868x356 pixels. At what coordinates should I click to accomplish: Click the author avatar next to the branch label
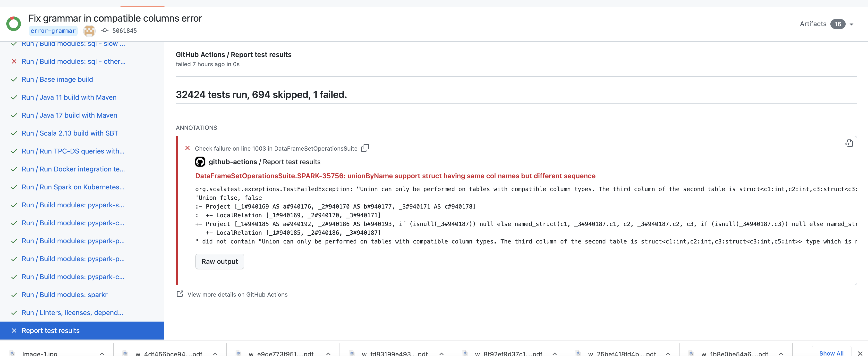coord(89,31)
